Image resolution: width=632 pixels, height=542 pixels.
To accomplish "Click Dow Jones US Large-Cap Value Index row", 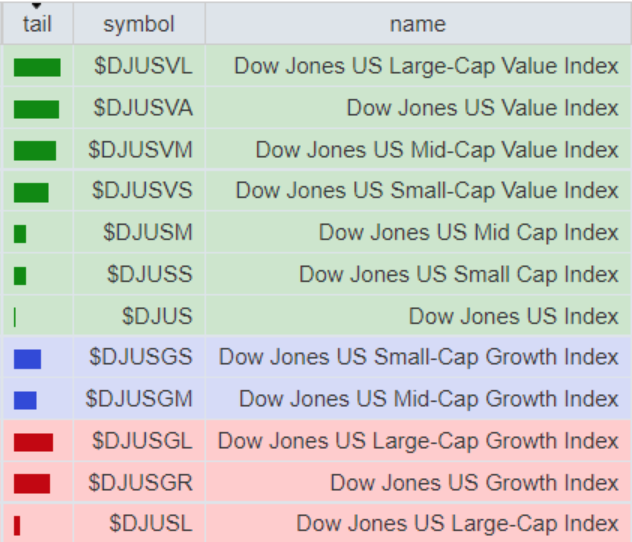I will point(426,67).
